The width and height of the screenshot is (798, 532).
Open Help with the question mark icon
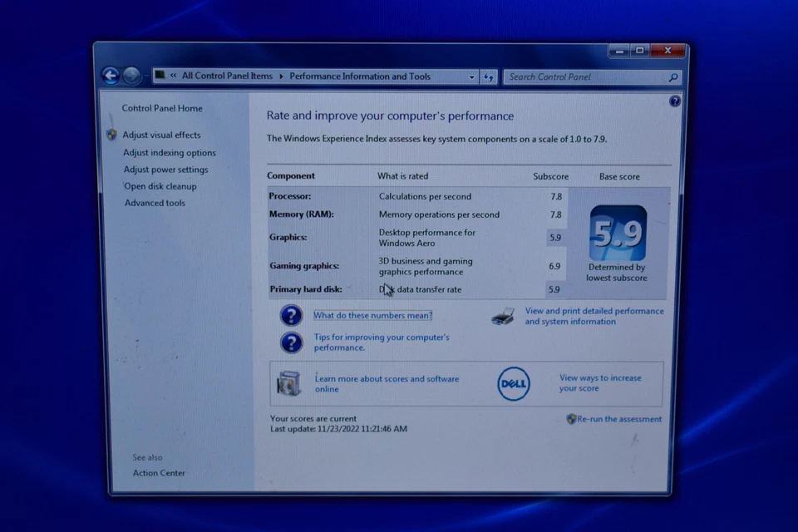coord(674,101)
